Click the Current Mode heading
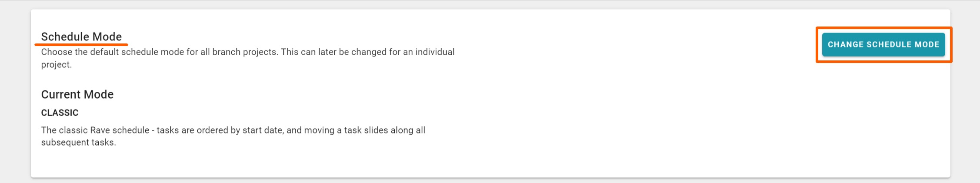The image size is (980, 183). coord(77,94)
